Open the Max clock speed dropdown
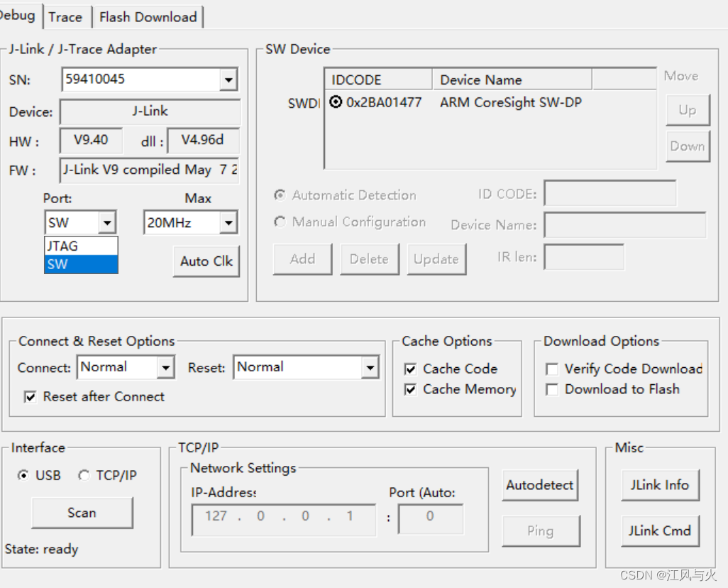 coord(228,222)
